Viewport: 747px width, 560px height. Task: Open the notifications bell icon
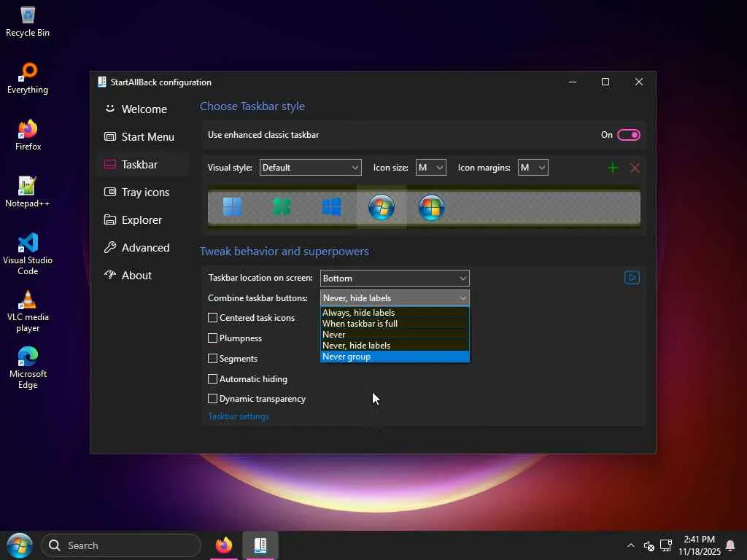pyautogui.click(x=729, y=545)
